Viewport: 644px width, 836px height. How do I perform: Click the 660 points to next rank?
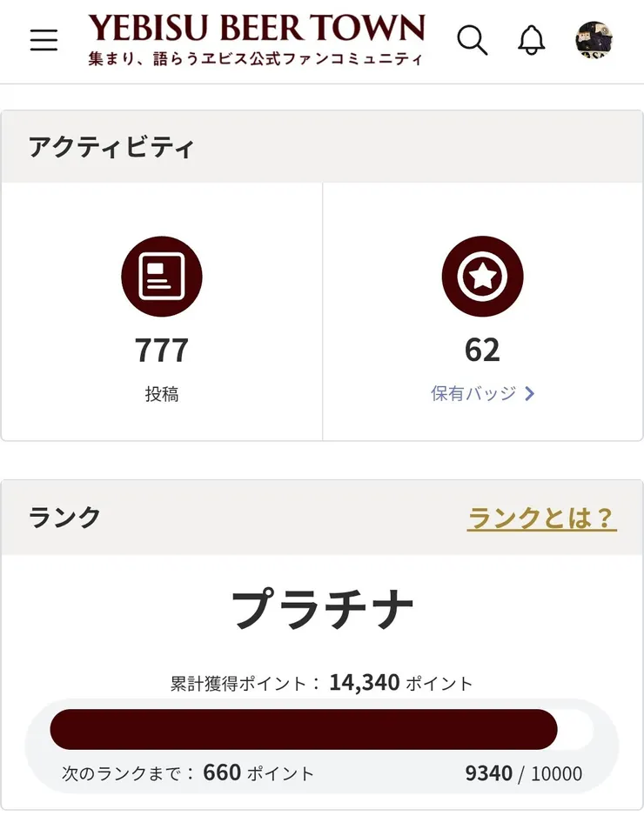pyautogui.click(x=222, y=772)
